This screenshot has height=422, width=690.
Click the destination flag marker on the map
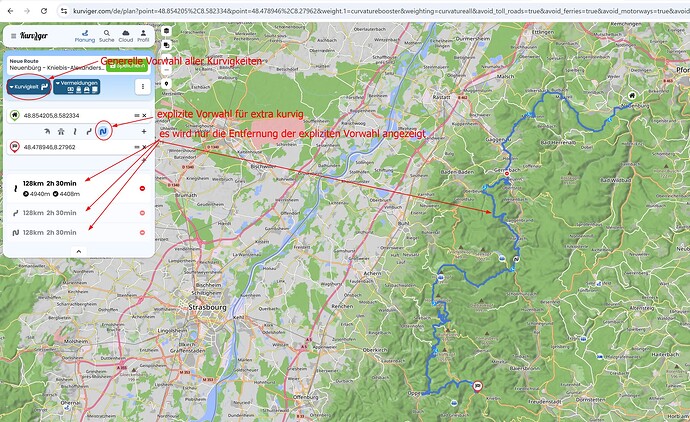(x=477, y=386)
